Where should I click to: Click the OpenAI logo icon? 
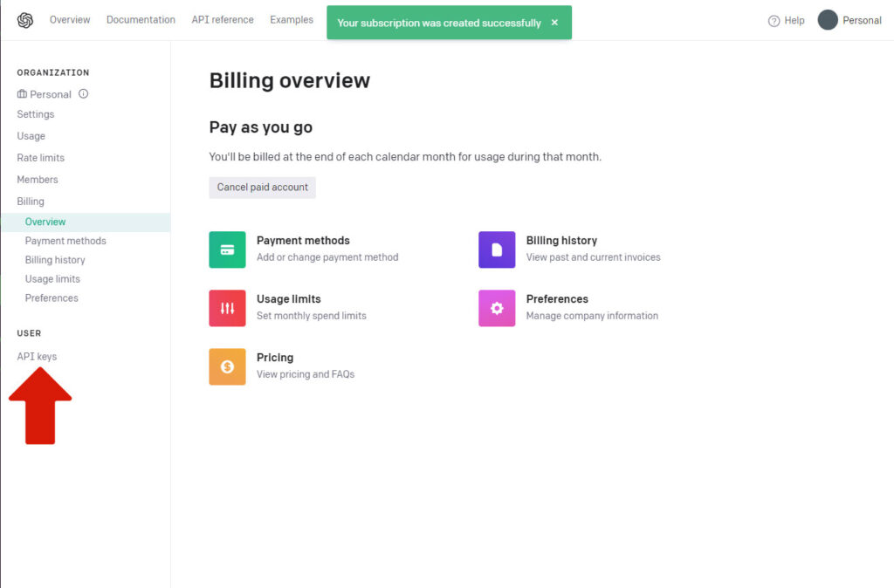[24, 20]
